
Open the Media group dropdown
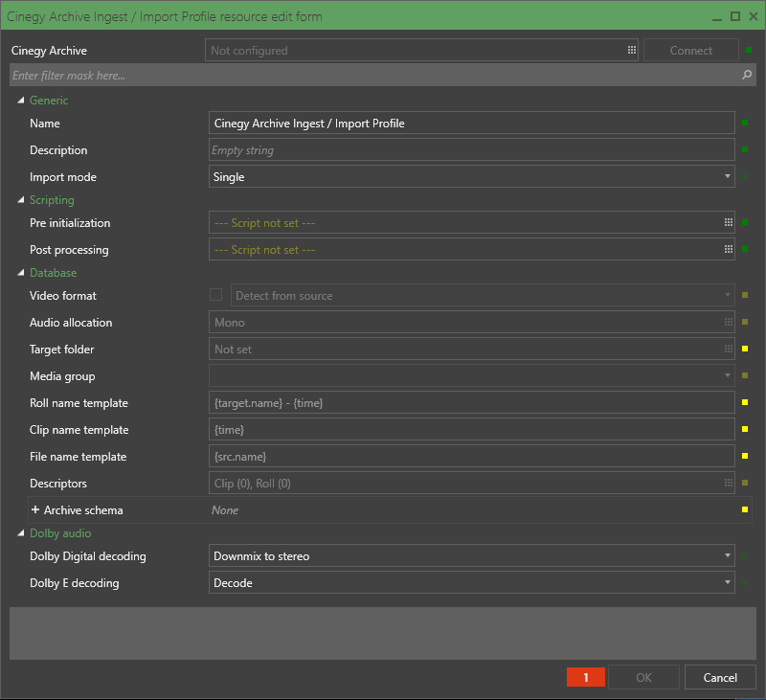coord(471,375)
